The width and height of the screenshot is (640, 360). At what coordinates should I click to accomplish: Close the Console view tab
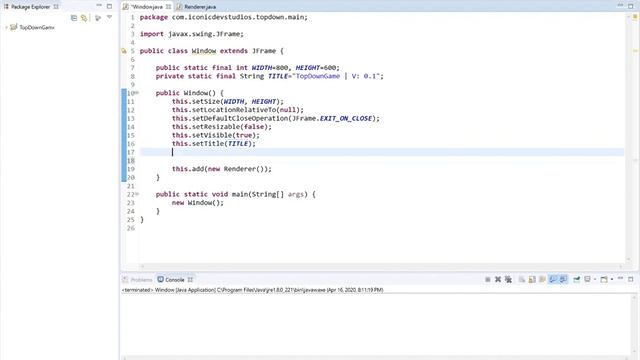coord(190,280)
